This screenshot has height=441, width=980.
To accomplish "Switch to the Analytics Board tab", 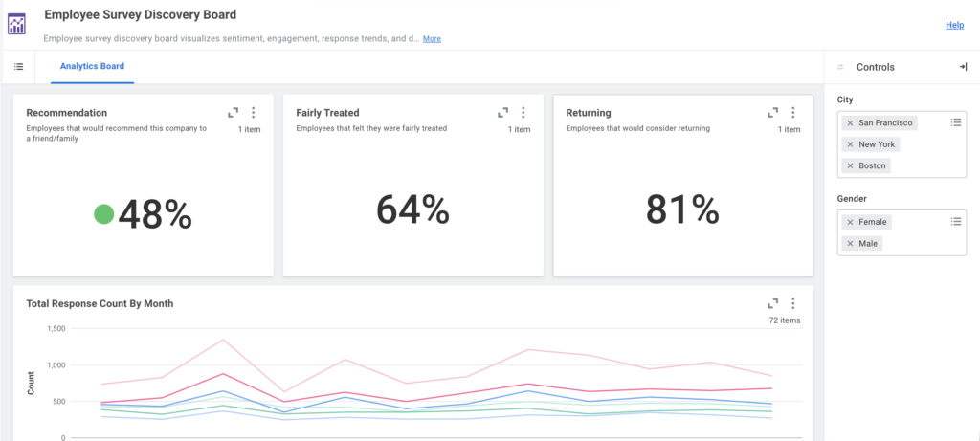I will point(92,67).
